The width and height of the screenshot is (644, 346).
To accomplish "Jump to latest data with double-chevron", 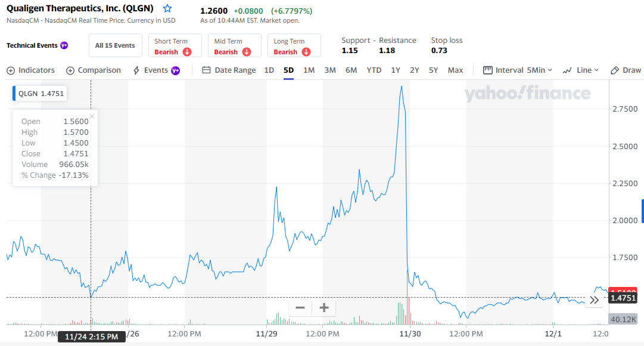I will click(x=594, y=300).
